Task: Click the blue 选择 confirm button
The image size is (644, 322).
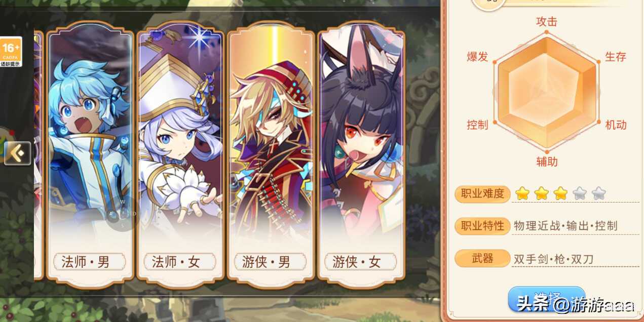Action: [547, 299]
